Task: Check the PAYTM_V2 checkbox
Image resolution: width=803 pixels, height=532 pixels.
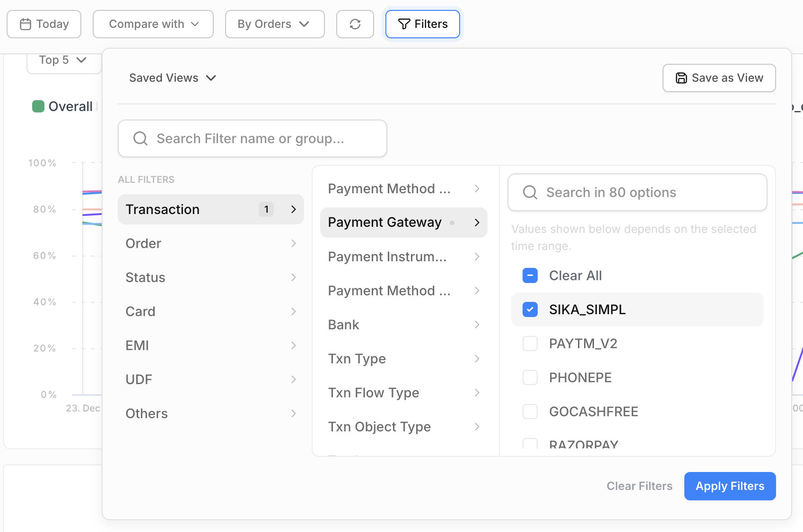Action: 530,343
